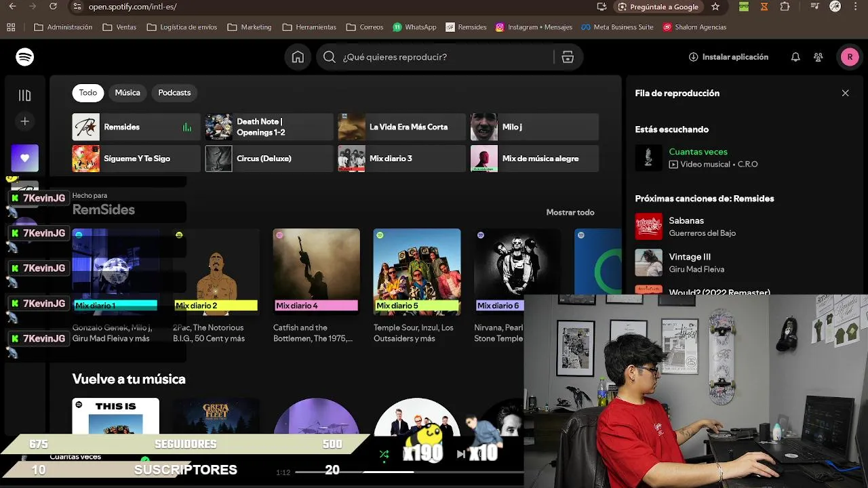The height and width of the screenshot is (488, 868).
Task: Open the friends activity icon
Action: tap(818, 57)
